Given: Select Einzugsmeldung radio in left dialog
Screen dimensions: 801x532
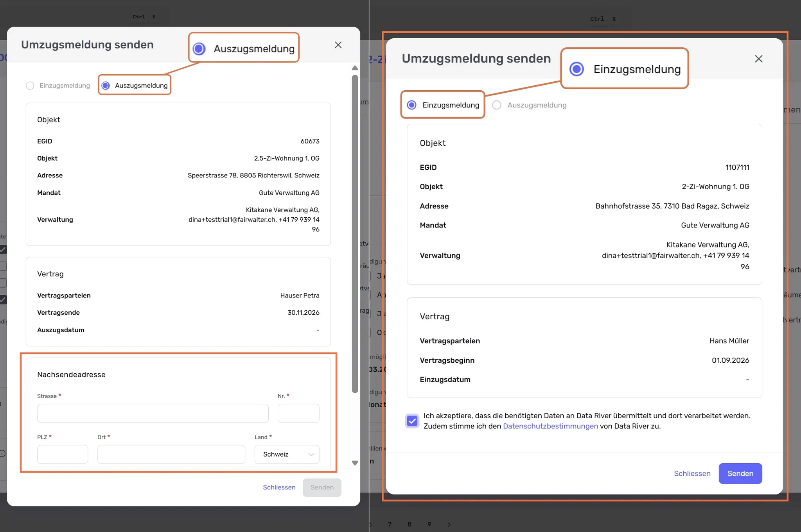Looking at the screenshot, I should coord(30,86).
